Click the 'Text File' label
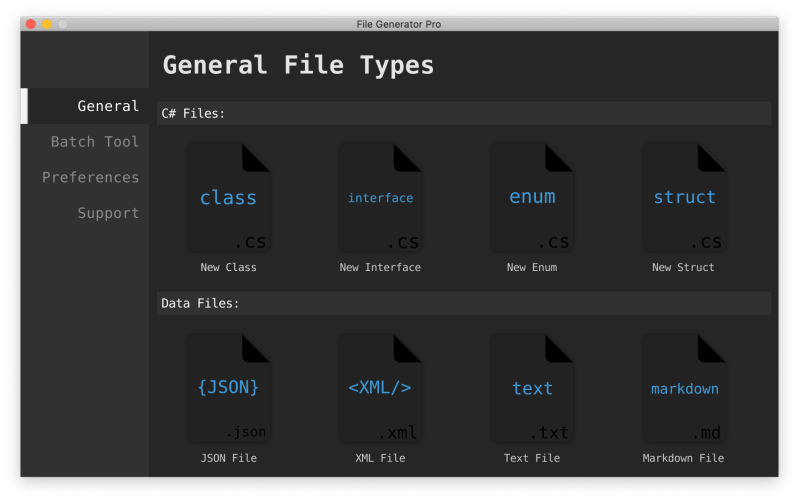799x501 pixels. (x=532, y=458)
